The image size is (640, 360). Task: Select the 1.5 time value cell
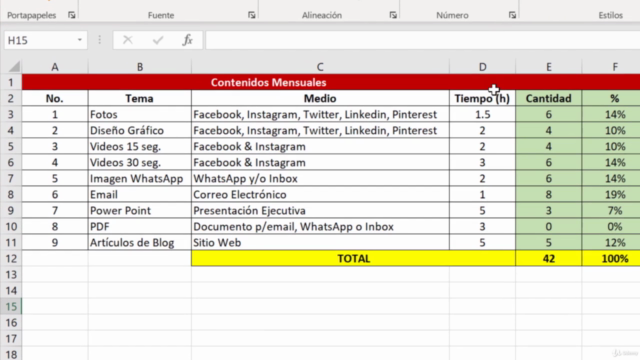tap(482, 114)
